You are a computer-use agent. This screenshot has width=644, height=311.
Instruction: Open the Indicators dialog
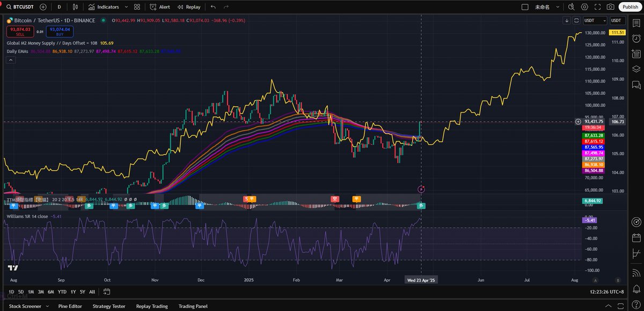point(104,7)
